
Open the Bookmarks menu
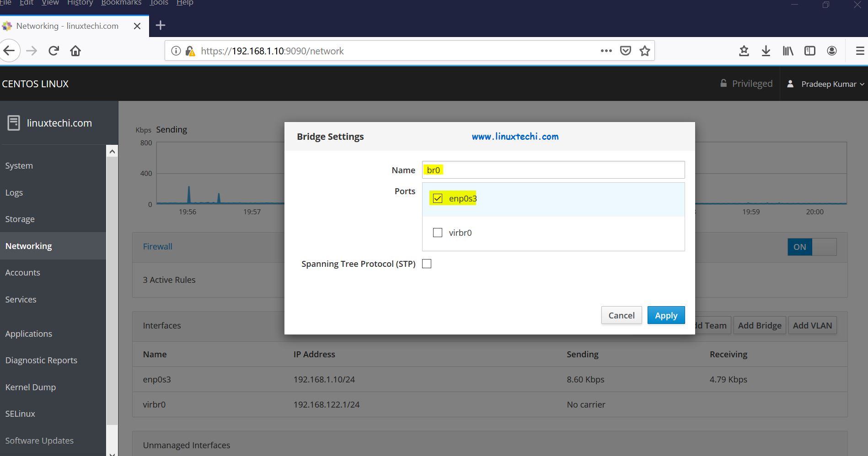pyautogui.click(x=121, y=3)
